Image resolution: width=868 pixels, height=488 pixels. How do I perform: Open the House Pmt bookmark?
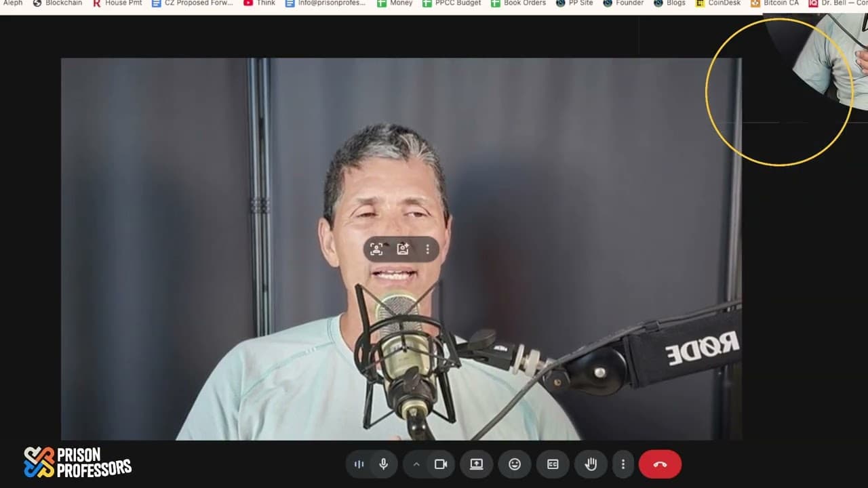[x=117, y=3]
